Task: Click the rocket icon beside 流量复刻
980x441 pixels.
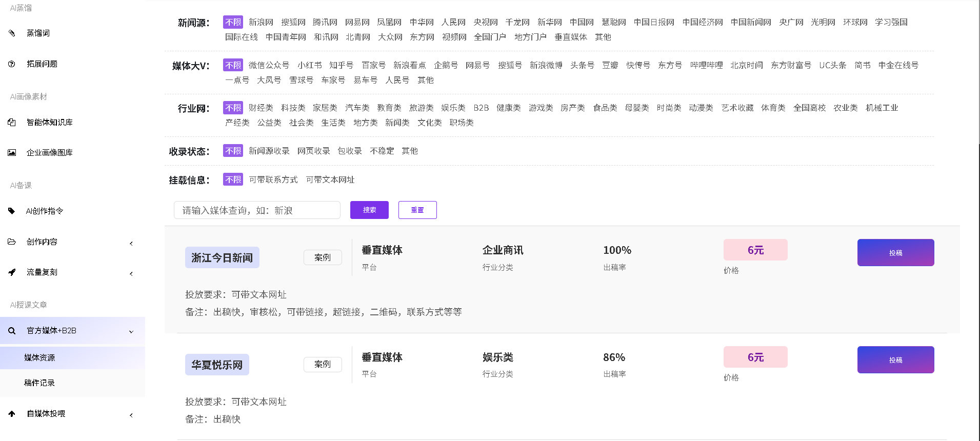Action: click(12, 272)
